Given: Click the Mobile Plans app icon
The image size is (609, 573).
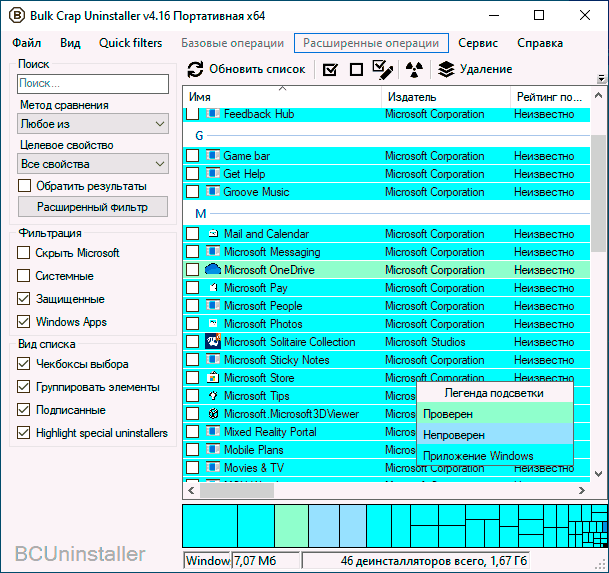Looking at the screenshot, I should (x=213, y=449).
